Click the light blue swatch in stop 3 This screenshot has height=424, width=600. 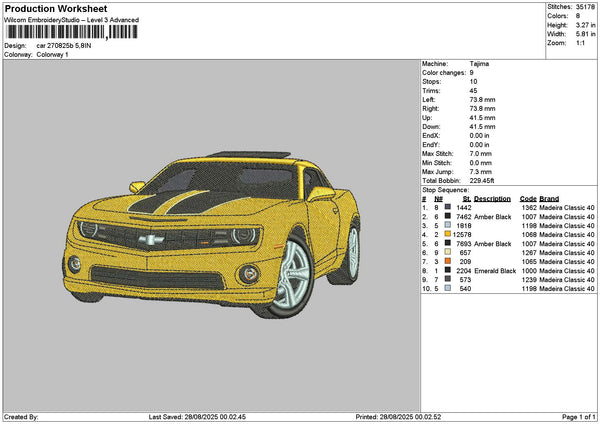(447, 225)
